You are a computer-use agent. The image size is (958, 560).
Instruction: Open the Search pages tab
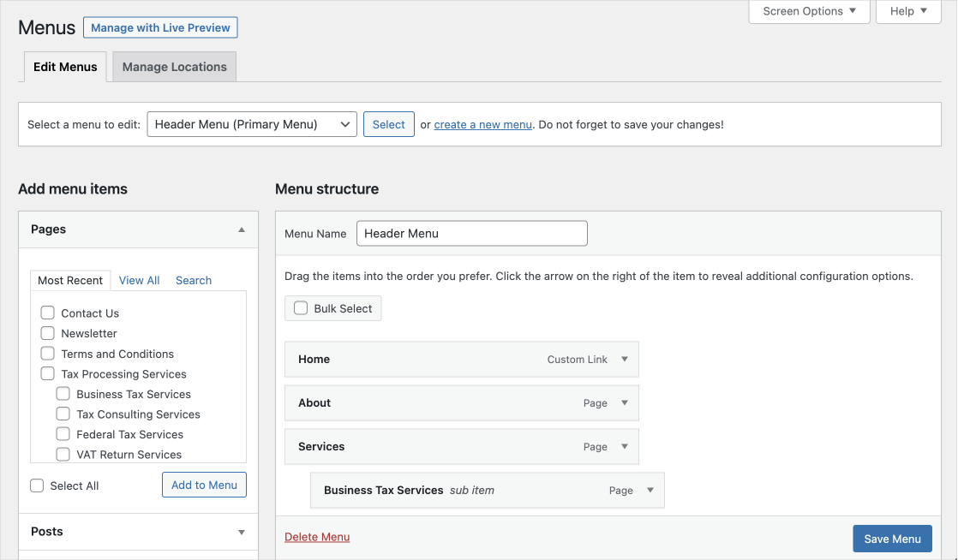(194, 280)
